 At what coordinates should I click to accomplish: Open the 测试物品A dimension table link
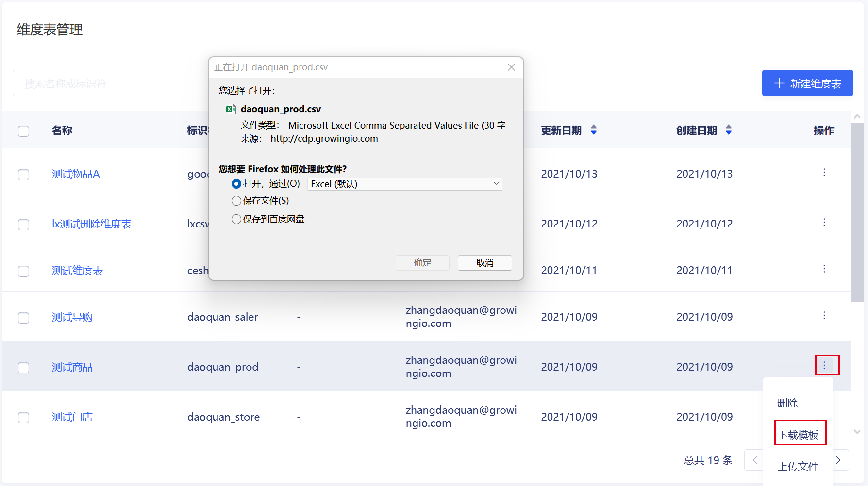coord(76,174)
